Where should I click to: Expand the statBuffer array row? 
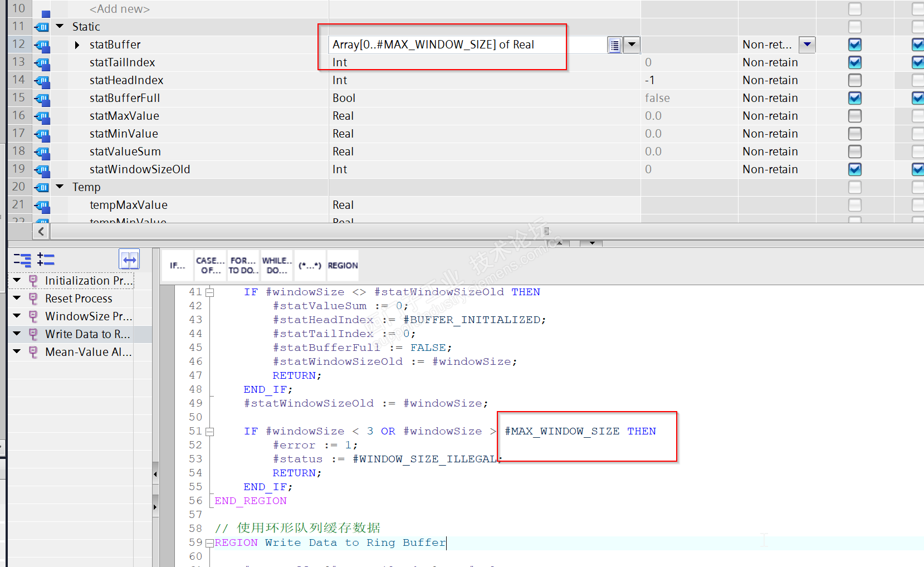click(77, 45)
